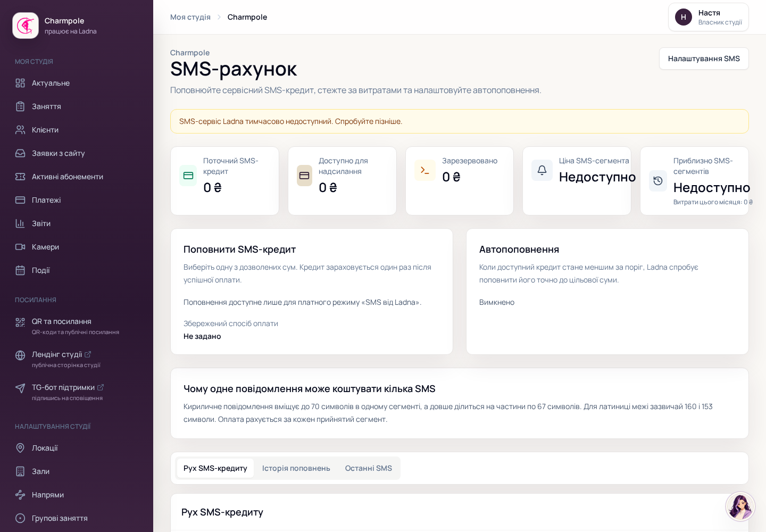766x532 pixels.
Task: Follow the Моя студія breadcrumb link
Action: pos(190,17)
